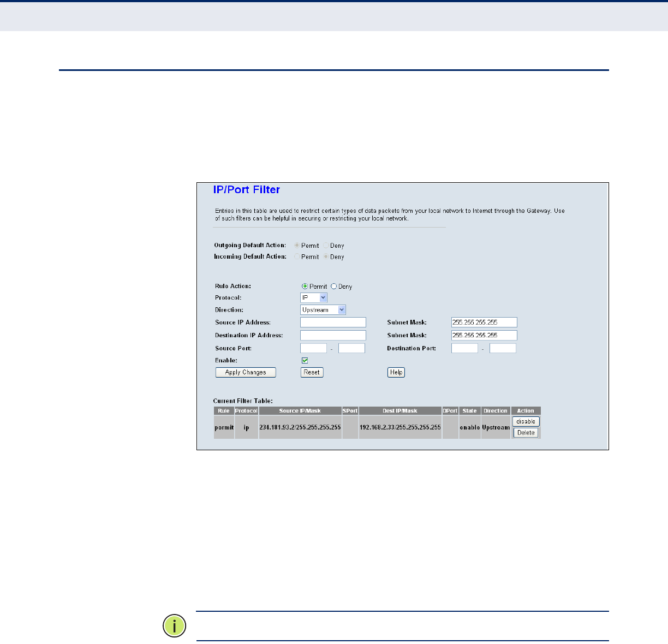Click the Source IP Address field

pyautogui.click(x=333, y=323)
